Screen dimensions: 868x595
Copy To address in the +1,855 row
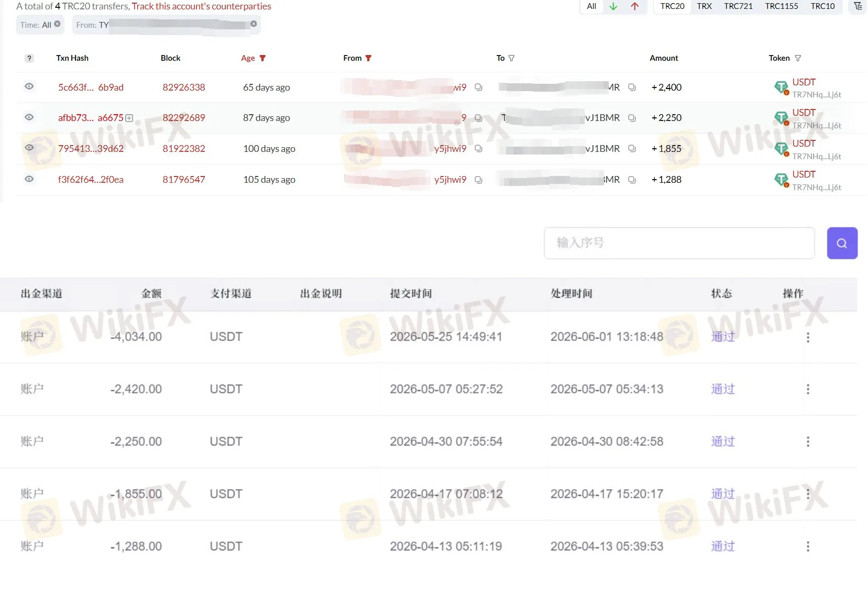pyautogui.click(x=632, y=149)
